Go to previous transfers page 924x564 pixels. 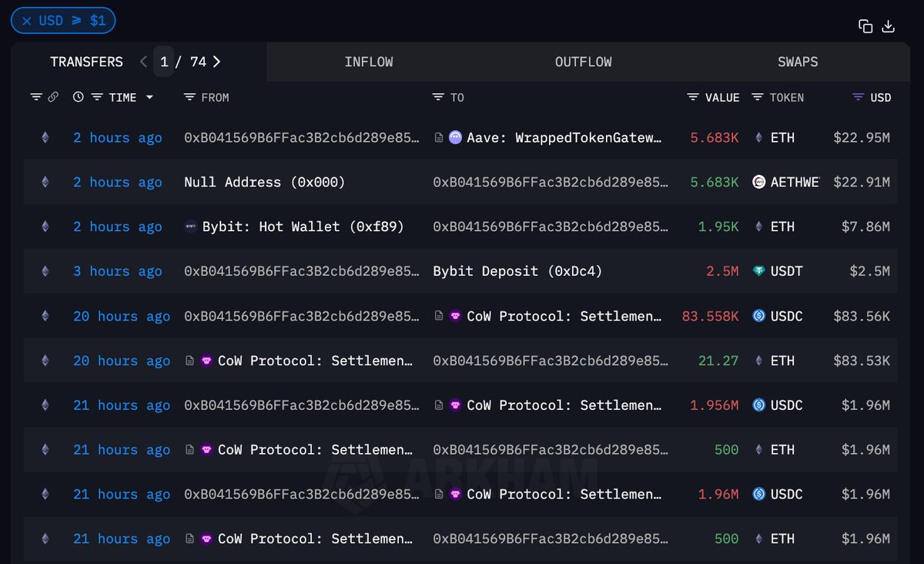point(143,62)
